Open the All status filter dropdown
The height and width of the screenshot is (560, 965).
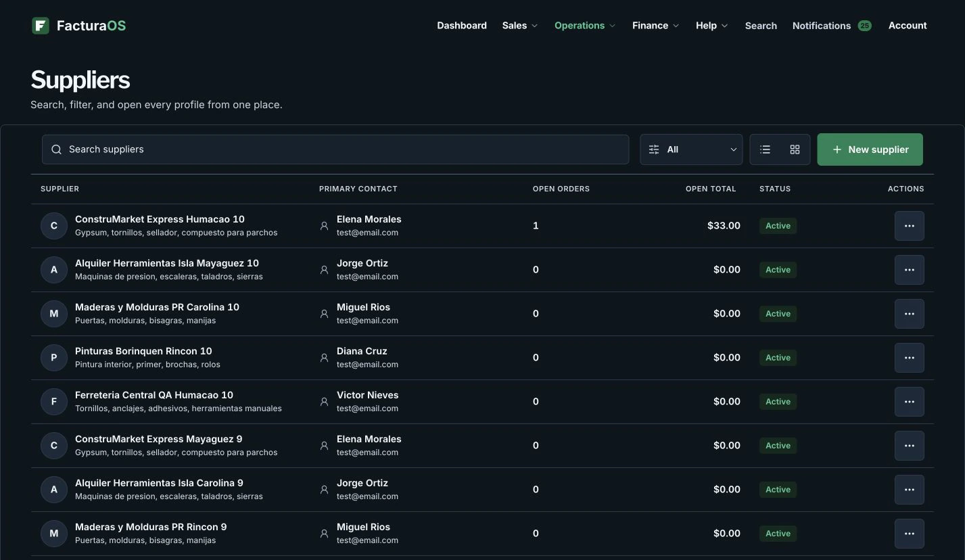(691, 149)
